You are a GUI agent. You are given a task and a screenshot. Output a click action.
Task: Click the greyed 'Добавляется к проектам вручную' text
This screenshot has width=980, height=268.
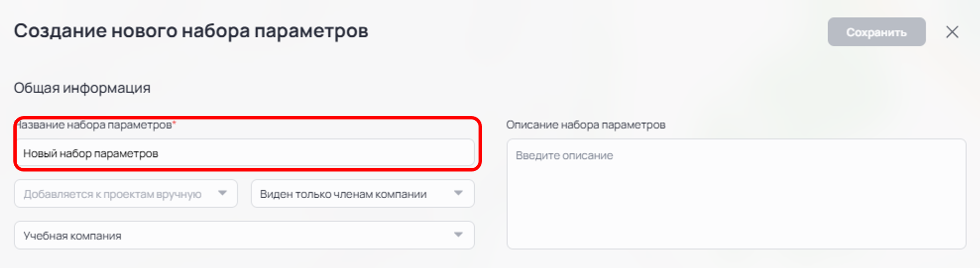[x=113, y=194]
